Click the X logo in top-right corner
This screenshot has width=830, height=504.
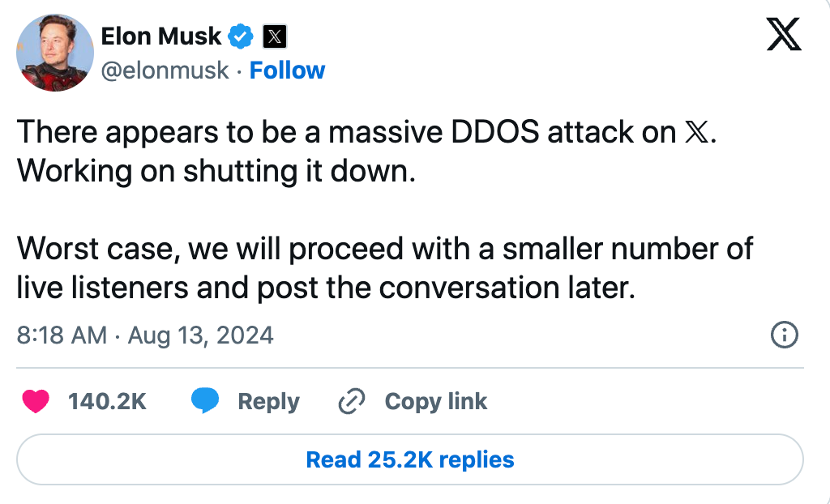[784, 34]
